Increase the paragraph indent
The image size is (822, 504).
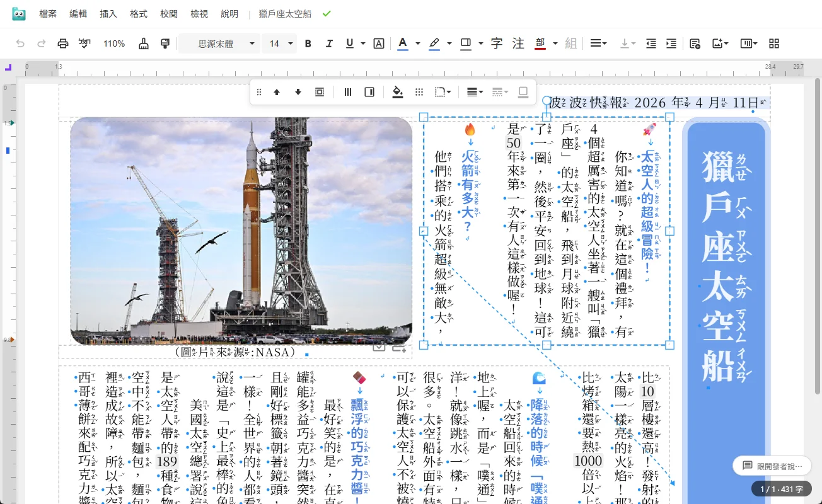(x=671, y=43)
